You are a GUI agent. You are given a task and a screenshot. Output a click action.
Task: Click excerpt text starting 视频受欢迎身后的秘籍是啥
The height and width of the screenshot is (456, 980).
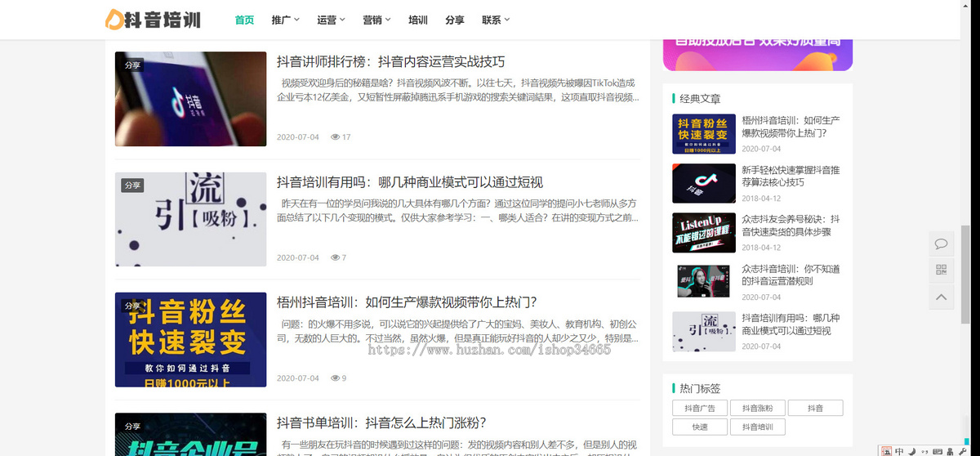[458, 90]
